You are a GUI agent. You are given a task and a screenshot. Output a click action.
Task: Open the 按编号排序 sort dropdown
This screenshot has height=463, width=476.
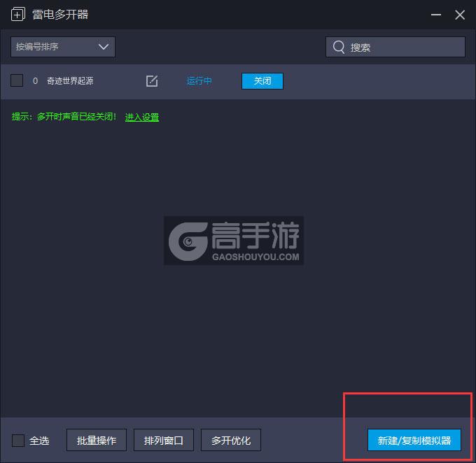point(63,47)
